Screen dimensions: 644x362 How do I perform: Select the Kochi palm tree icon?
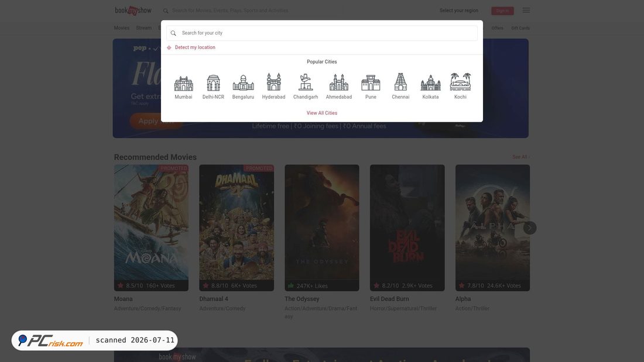pyautogui.click(x=460, y=82)
